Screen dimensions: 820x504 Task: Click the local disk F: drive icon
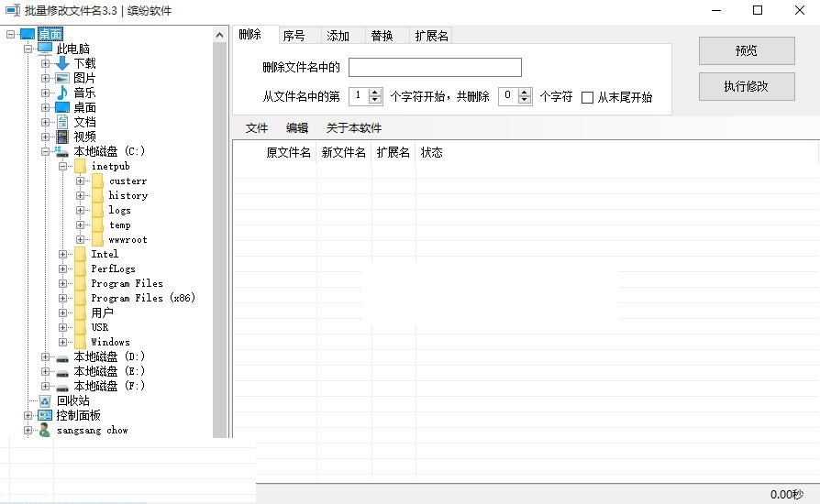tap(62, 387)
